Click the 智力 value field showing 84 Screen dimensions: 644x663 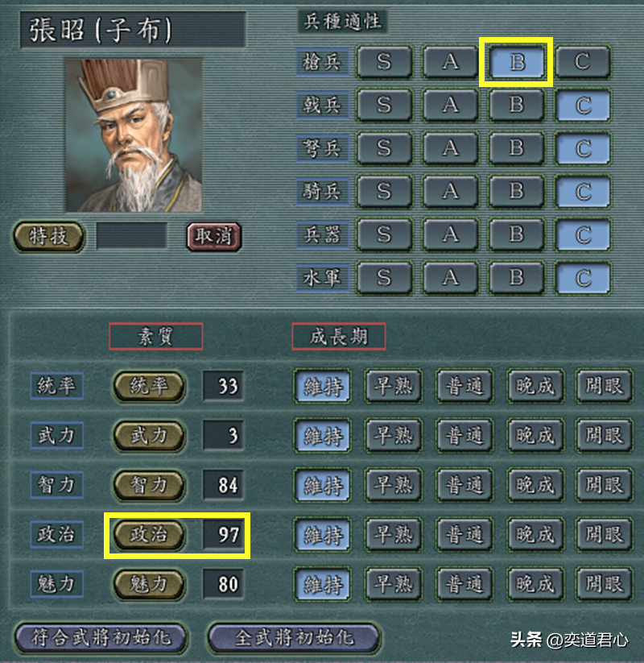pyautogui.click(x=224, y=485)
